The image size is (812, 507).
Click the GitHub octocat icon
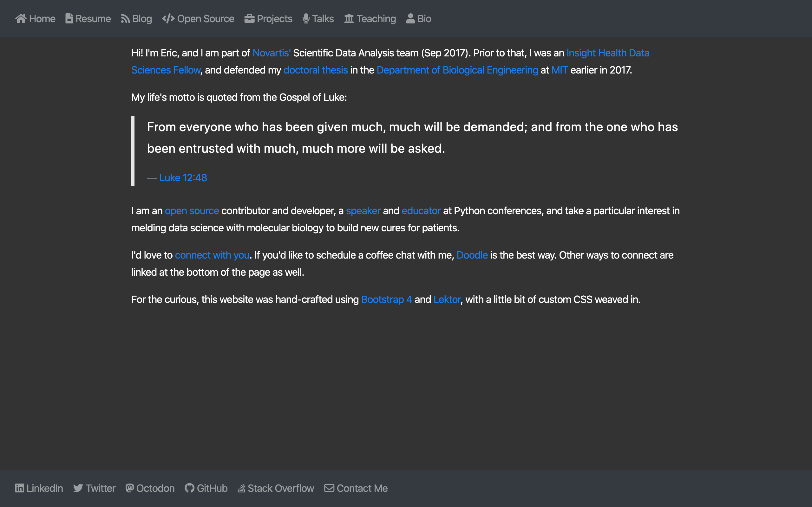[x=189, y=488]
